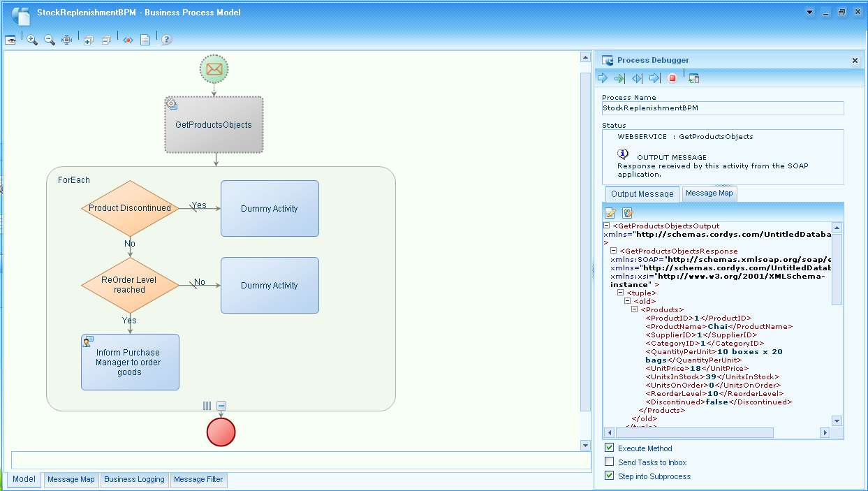
Task: Open the Help icon on the model toolbar
Action: click(165, 40)
